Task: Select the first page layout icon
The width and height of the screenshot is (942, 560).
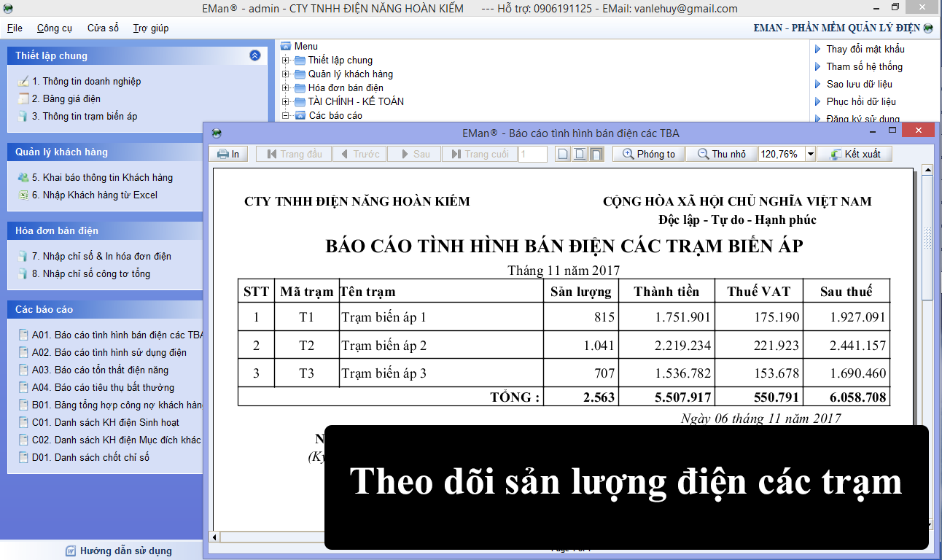Action: (x=562, y=154)
